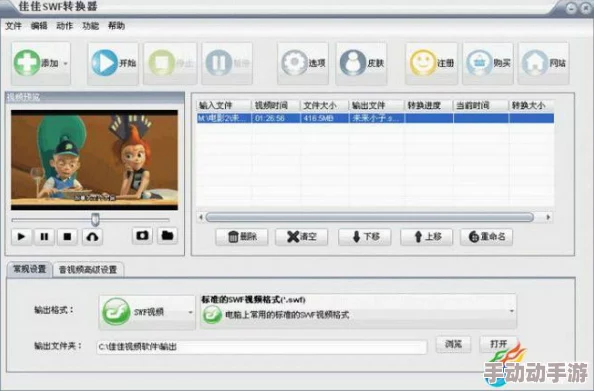Click the Open (打开) folder button
This screenshot has height=391, width=594.
pos(499,344)
